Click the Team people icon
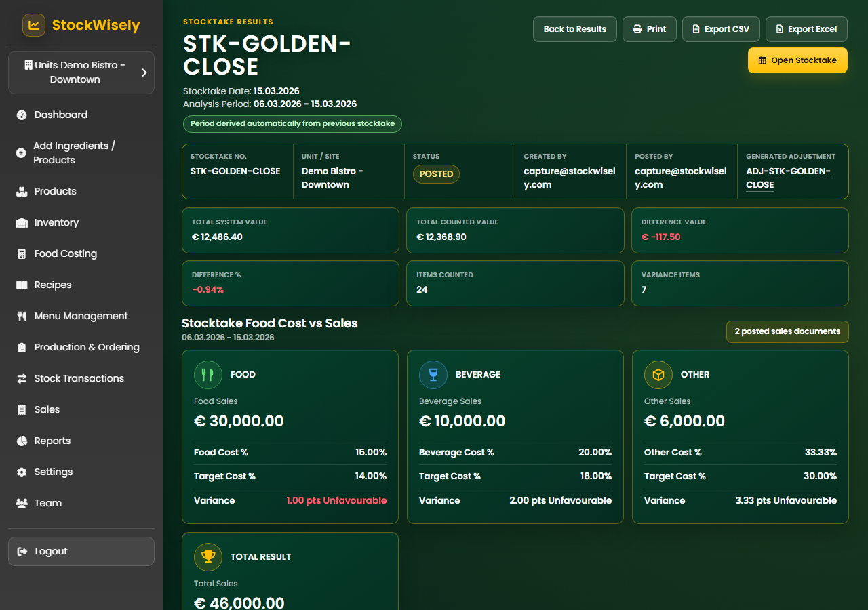868x610 pixels. pyautogui.click(x=22, y=504)
